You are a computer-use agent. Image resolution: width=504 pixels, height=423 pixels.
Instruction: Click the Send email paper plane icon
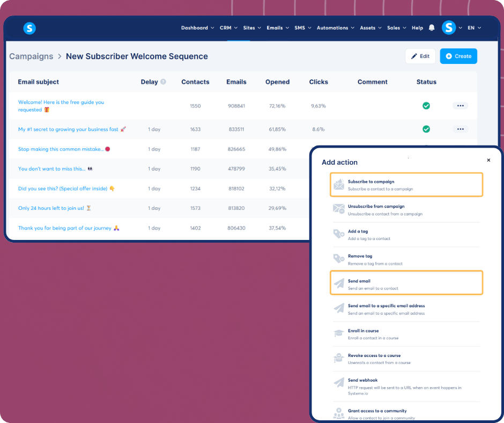[339, 285]
